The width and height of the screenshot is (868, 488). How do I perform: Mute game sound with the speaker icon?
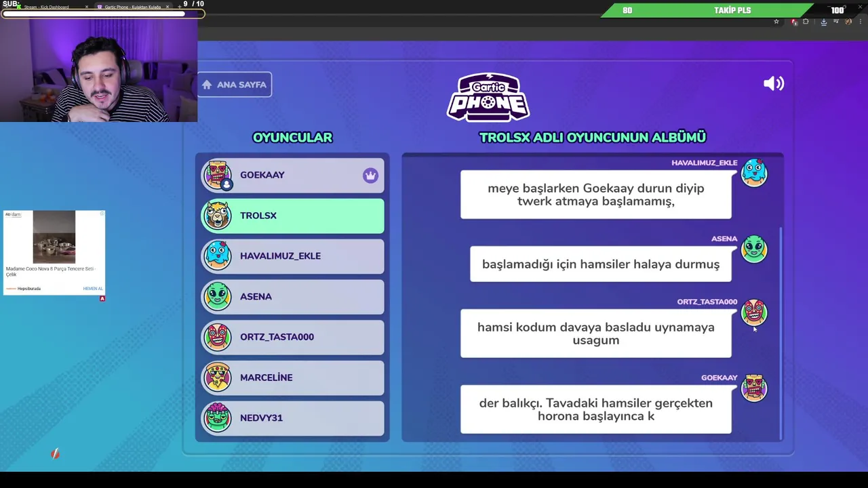774,83
